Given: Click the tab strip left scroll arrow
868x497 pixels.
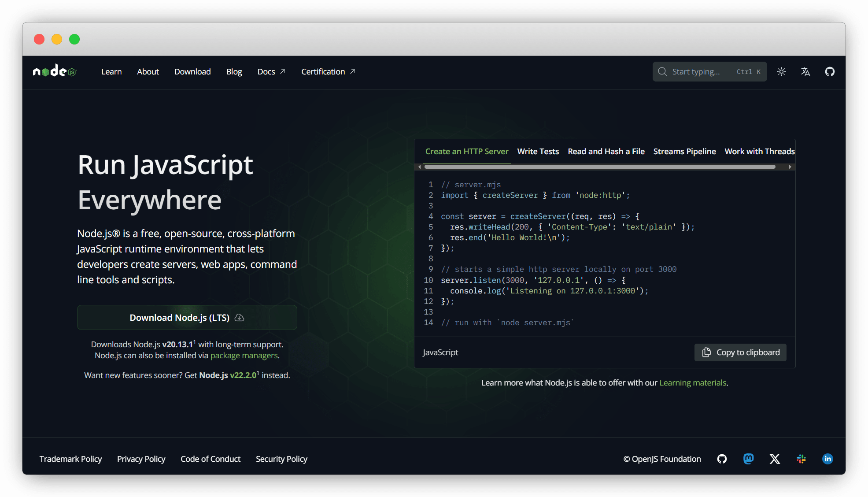Looking at the screenshot, I should (x=419, y=167).
